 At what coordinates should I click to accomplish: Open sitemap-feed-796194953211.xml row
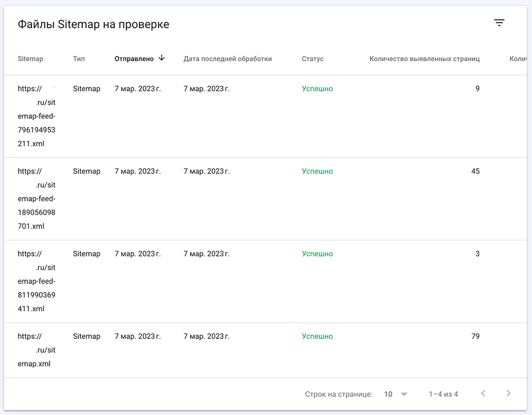click(x=36, y=116)
